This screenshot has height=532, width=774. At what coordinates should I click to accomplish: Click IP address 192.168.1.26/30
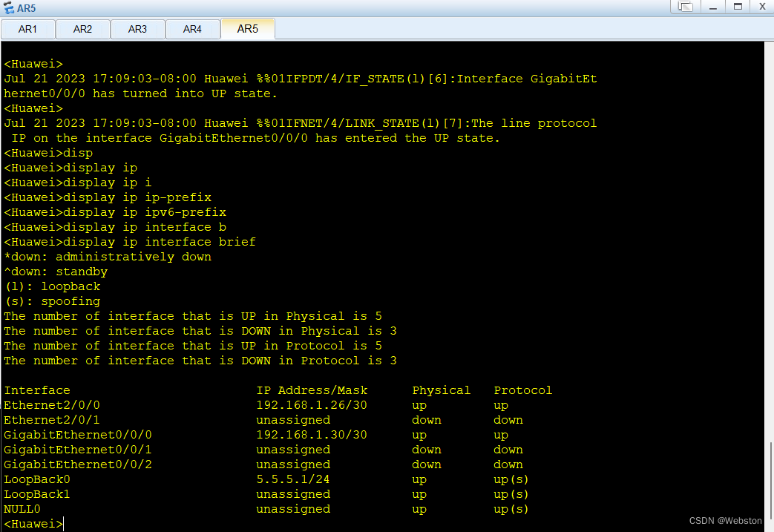pos(312,405)
